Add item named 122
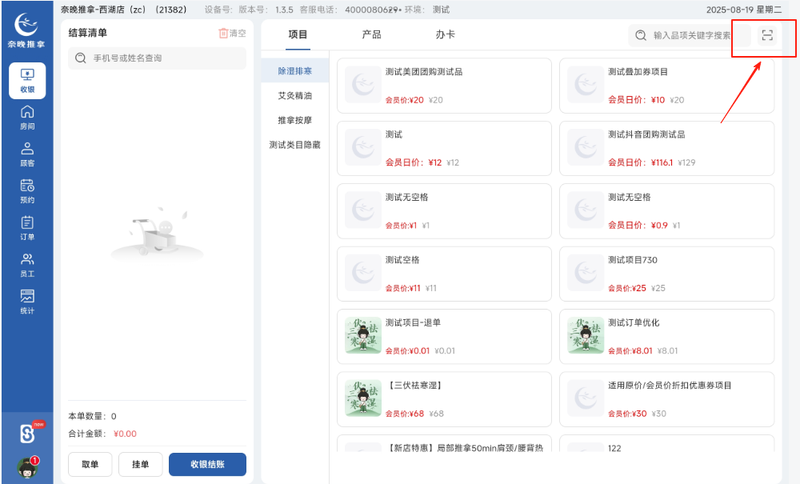Screen dimensions: 800x484 click(667, 443)
